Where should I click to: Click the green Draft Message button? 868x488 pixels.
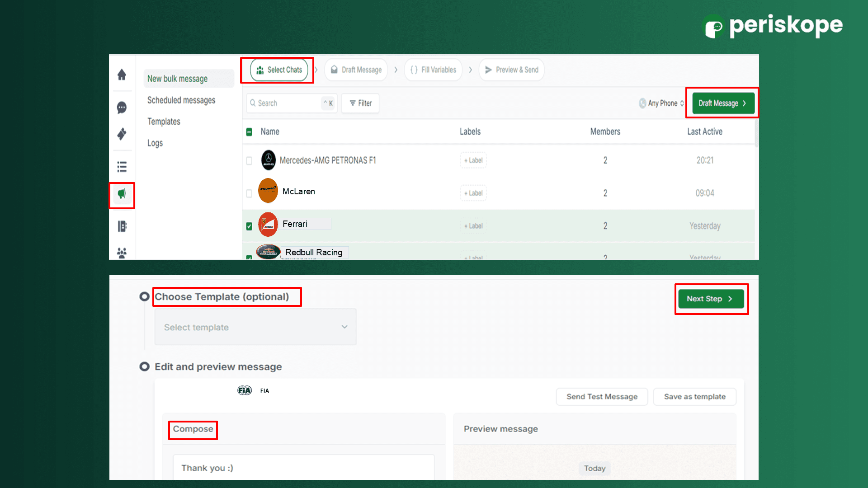coord(723,103)
